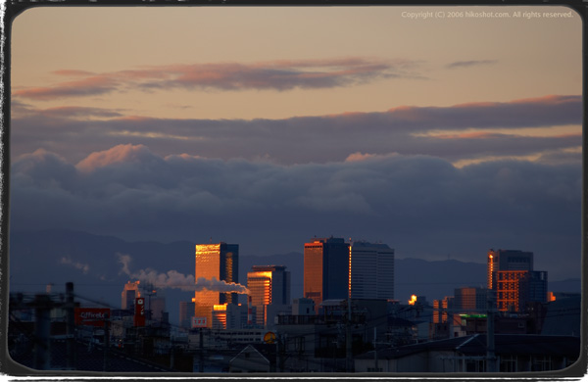Click the triangular gabled rooftop in the foreground
This screenshot has width=588, height=382.
pos(249,358)
